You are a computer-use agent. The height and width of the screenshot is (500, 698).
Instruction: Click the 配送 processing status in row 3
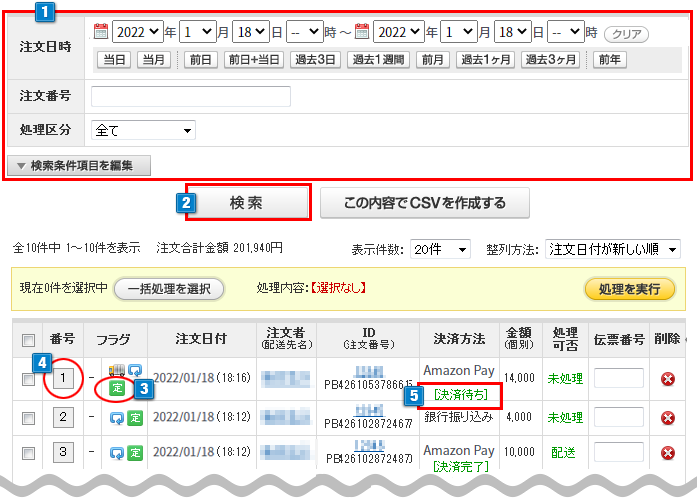click(563, 452)
